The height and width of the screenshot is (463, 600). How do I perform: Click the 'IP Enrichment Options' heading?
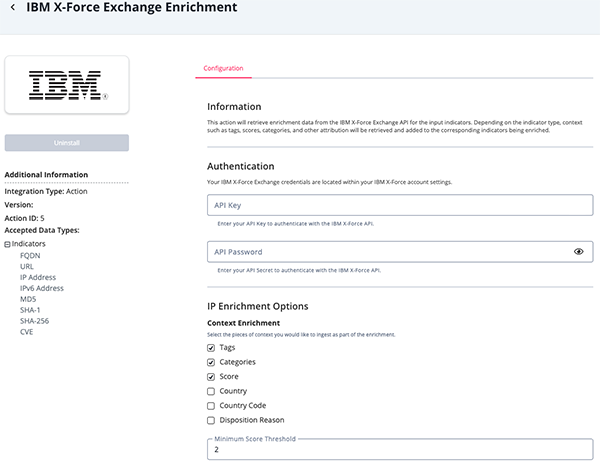coord(258,306)
